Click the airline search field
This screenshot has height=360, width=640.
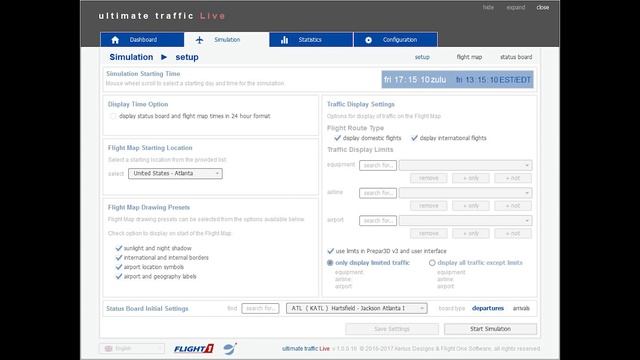[x=378, y=193]
